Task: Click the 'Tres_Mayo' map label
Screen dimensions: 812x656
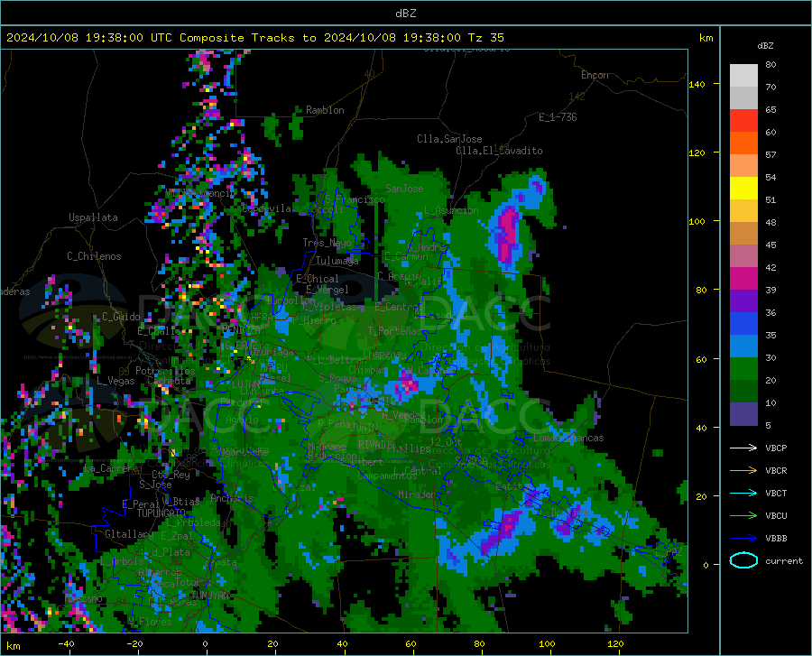Action: pos(327,243)
